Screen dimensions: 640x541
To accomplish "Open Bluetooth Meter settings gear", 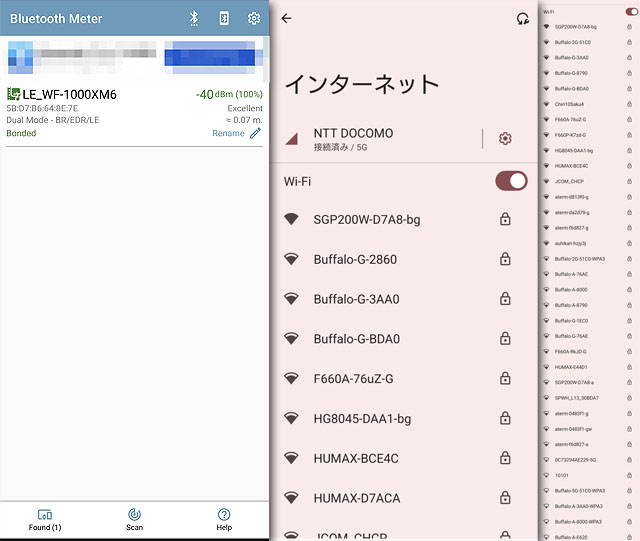I will [254, 18].
